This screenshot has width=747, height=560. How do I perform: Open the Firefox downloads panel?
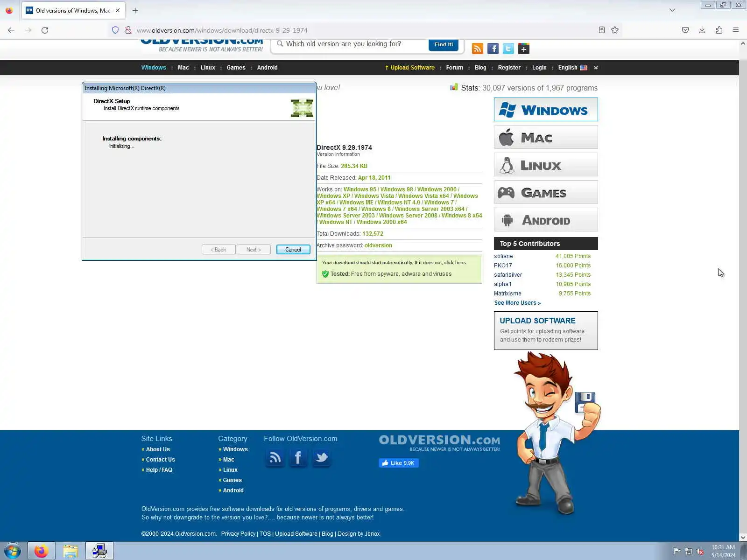[702, 30]
